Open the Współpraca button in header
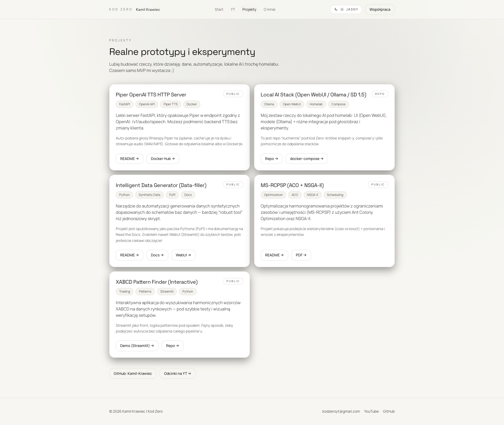This screenshot has width=504, height=425. point(380,9)
